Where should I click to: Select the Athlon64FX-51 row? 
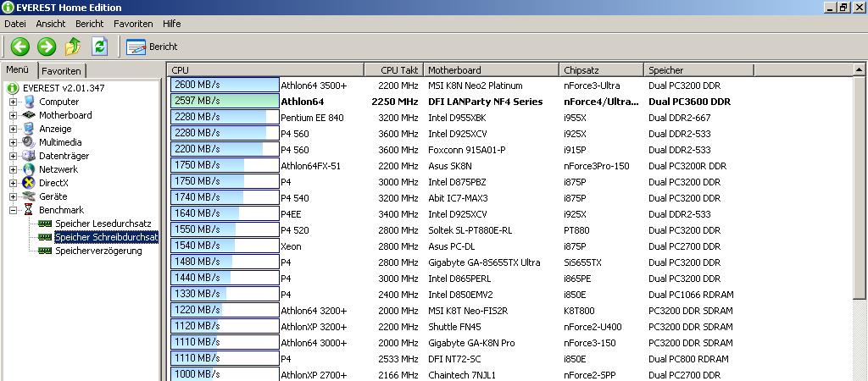tap(509, 166)
